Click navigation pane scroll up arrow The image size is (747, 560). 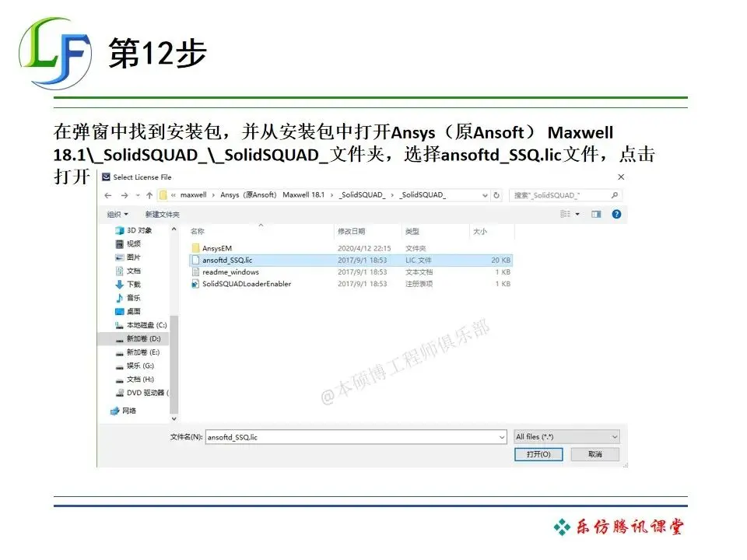point(174,229)
